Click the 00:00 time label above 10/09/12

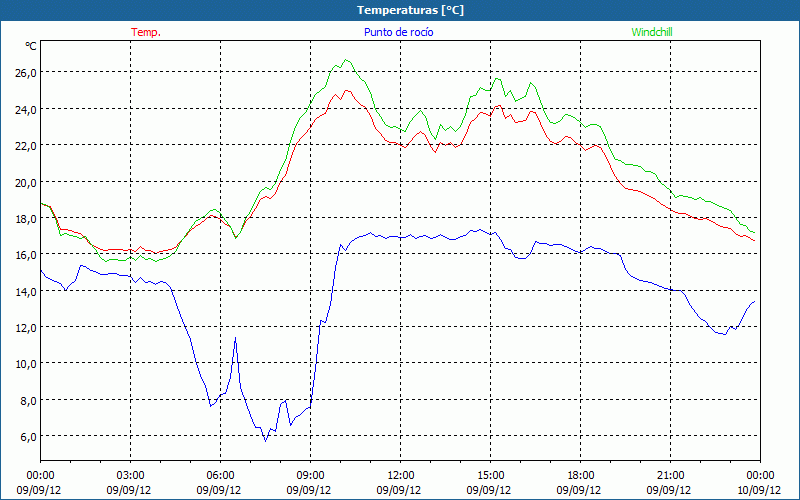(x=760, y=476)
